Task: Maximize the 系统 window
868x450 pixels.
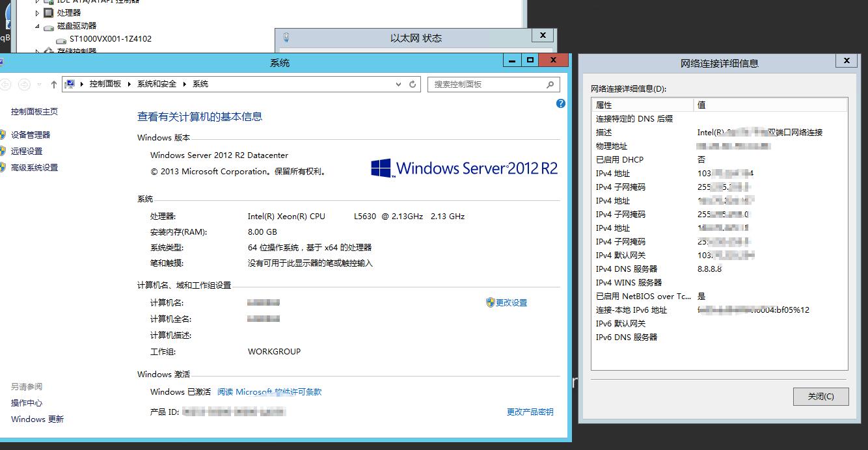Action: pyautogui.click(x=530, y=60)
